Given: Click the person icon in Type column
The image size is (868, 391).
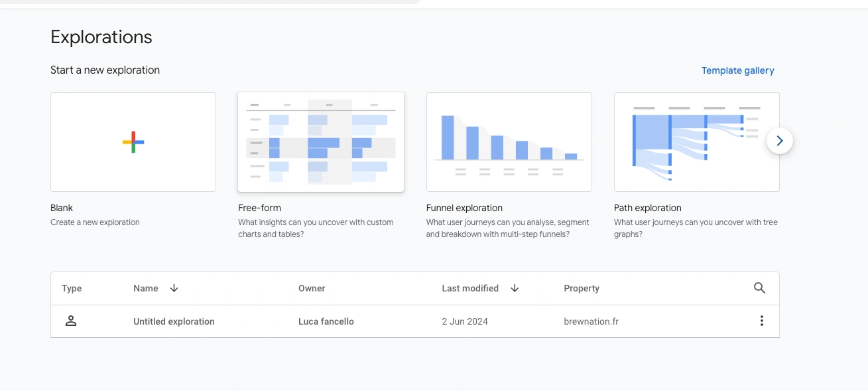Looking at the screenshot, I should pos(71,321).
